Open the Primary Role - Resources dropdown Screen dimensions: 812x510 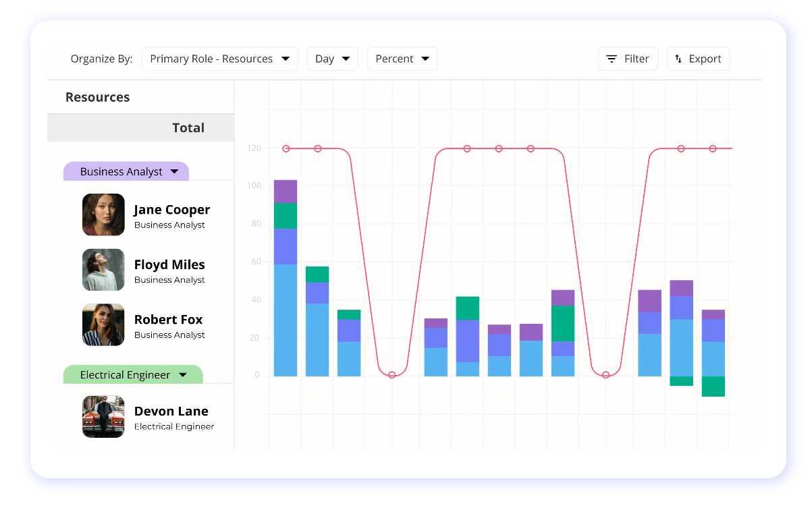click(219, 59)
